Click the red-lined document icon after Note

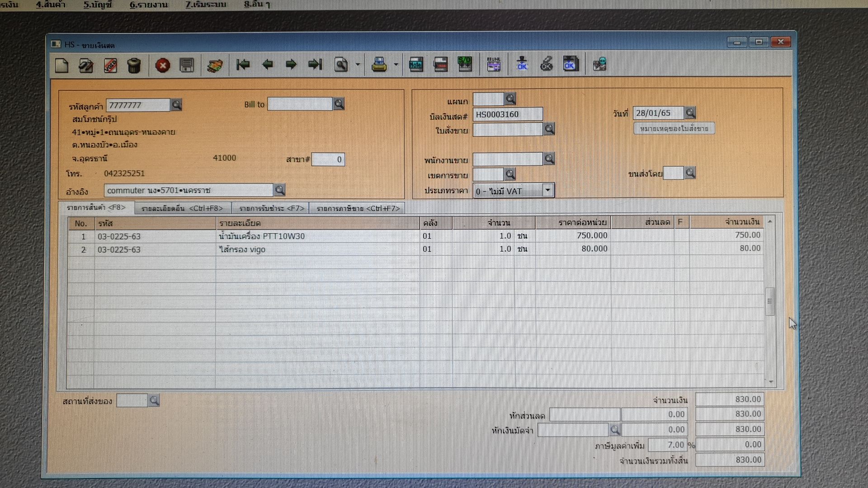tap(440, 65)
